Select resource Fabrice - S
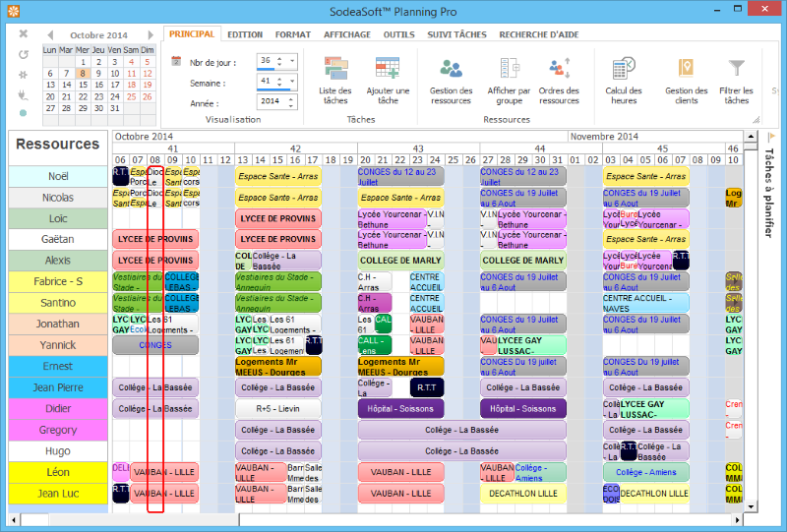 pyautogui.click(x=58, y=281)
